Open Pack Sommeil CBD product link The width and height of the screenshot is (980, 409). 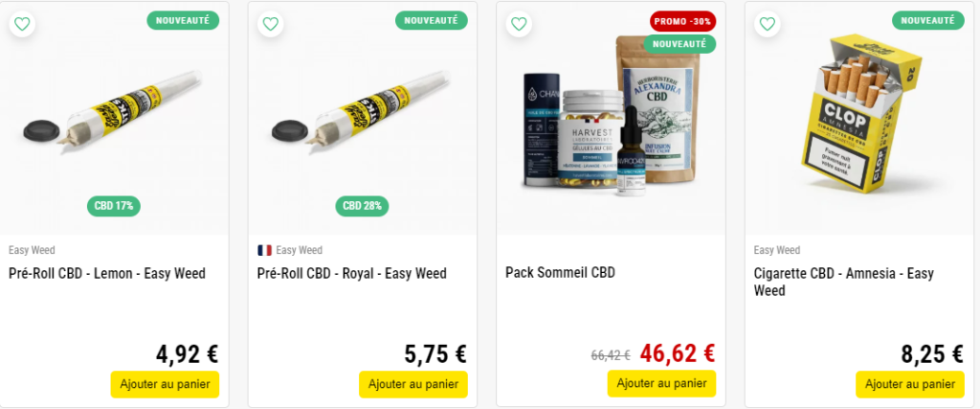[x=561, y=273]
